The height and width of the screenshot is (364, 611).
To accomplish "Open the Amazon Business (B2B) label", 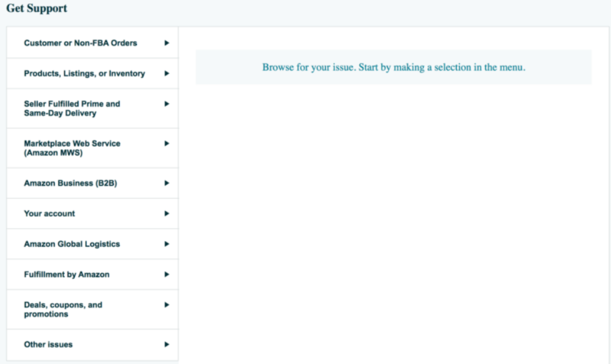I will [x=70, y=184].
